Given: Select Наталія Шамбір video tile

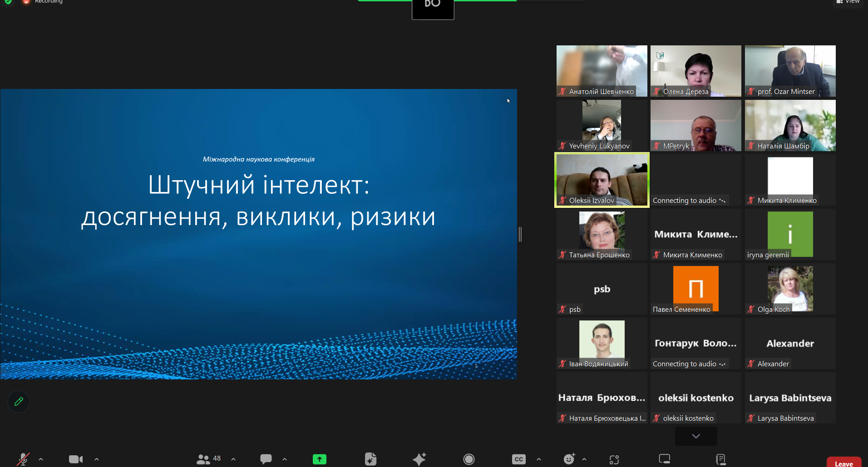Looking at the screenshot, I should coord(790,125).
